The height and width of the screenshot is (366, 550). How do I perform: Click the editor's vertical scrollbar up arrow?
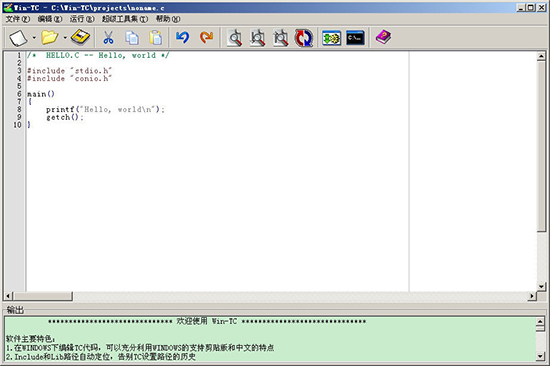(x=541, y=56)
